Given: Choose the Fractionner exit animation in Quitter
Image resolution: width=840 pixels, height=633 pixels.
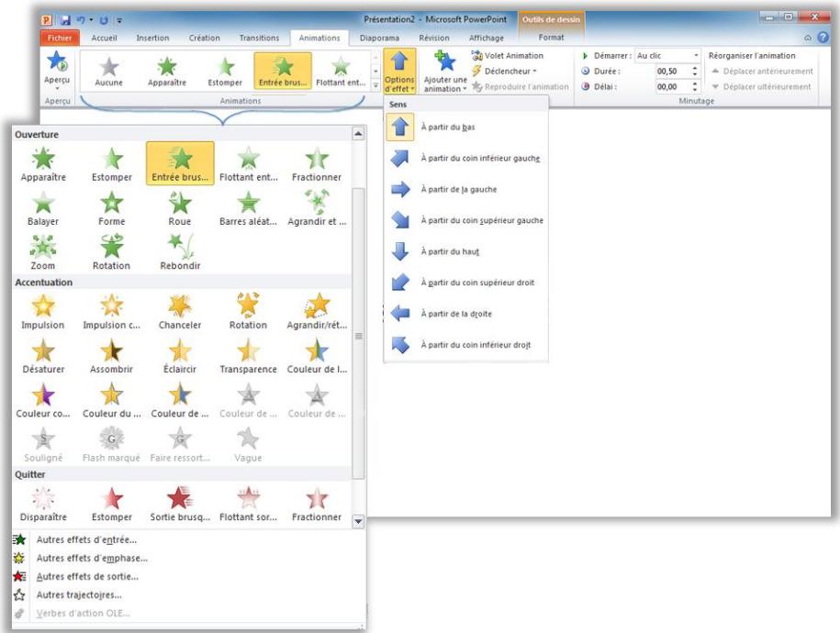Looking at the screenshot, I should pyautogui.click(x=317, y=504).
